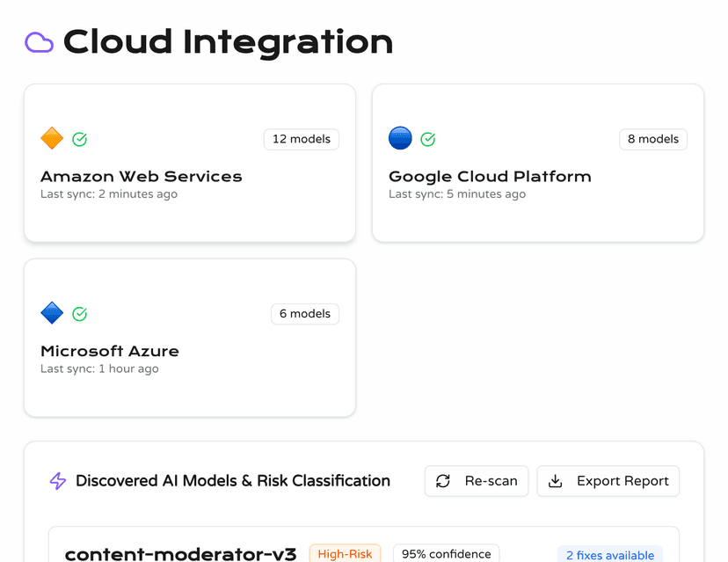
Task: Click the orange Amazon Web Services diamond icon
Action: [52, 138]
